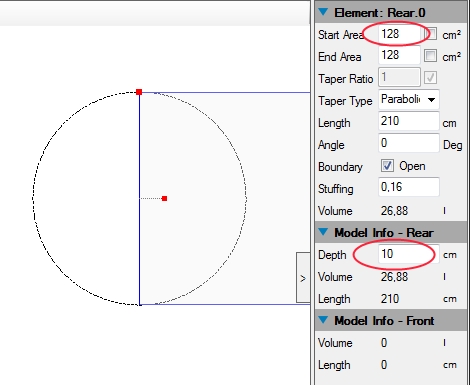Screen dimensions: 470x385
Task: Click the disabled Taper Ratio field
Action: 399,77
